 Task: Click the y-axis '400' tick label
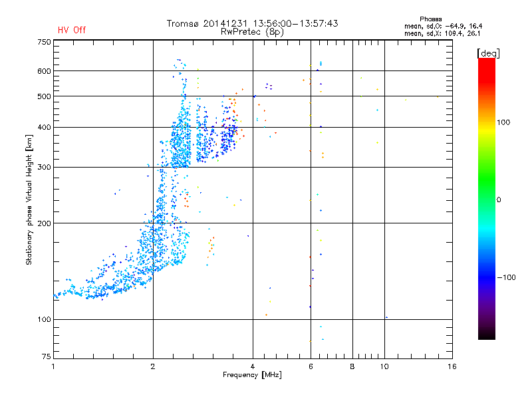tap(44, 127)
